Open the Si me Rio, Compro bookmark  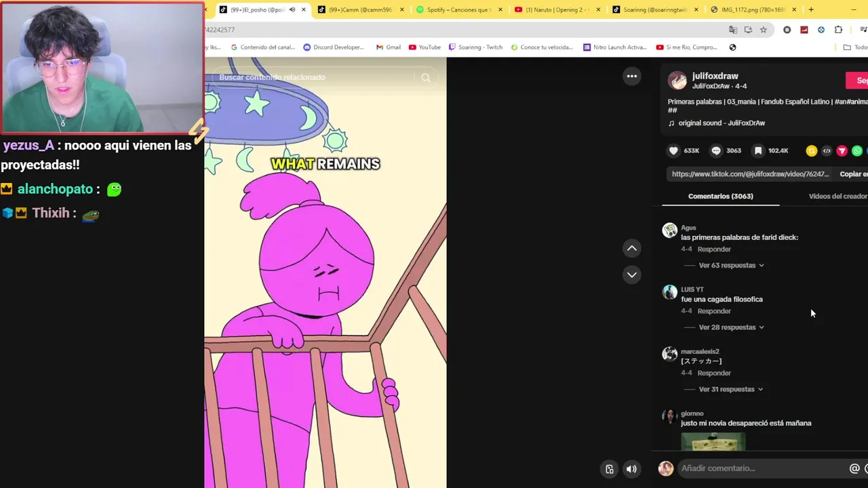click(x=686, y=47)
